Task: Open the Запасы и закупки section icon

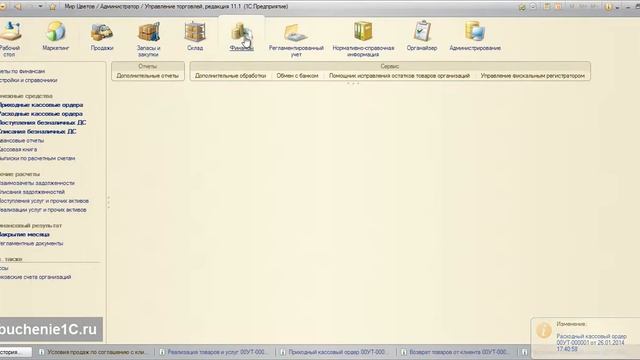Action: [148, 32]
